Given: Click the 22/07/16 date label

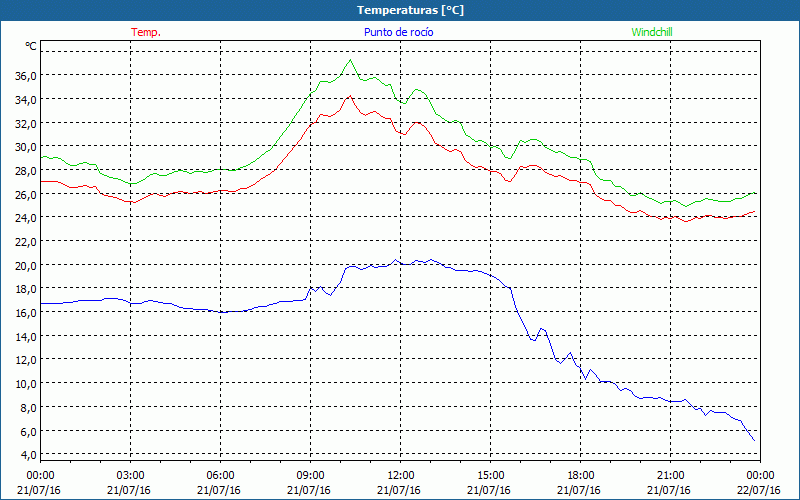Looking at the screenshot, I should tap(760, 490).
